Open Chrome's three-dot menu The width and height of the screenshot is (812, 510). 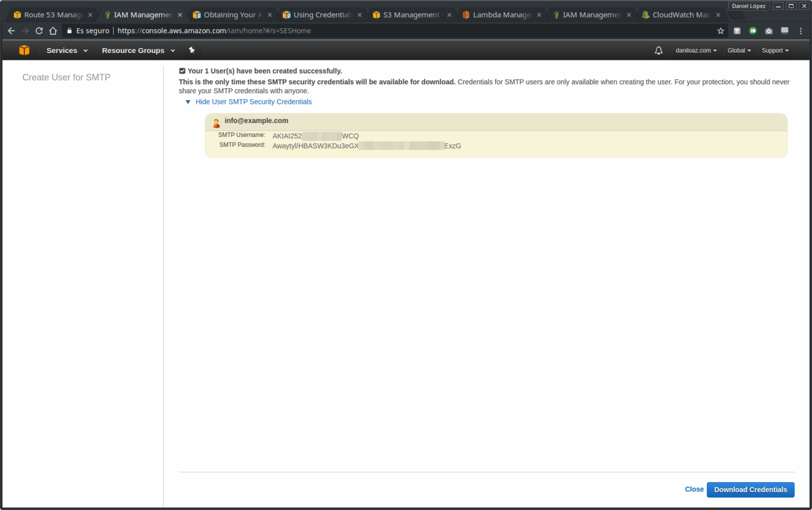click(x=801, y=30)
